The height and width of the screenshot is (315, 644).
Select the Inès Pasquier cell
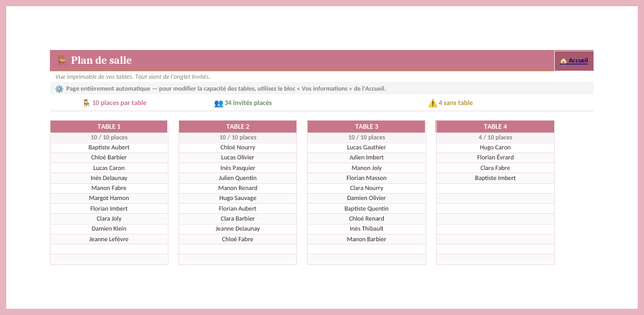click(x=238, y=167)
